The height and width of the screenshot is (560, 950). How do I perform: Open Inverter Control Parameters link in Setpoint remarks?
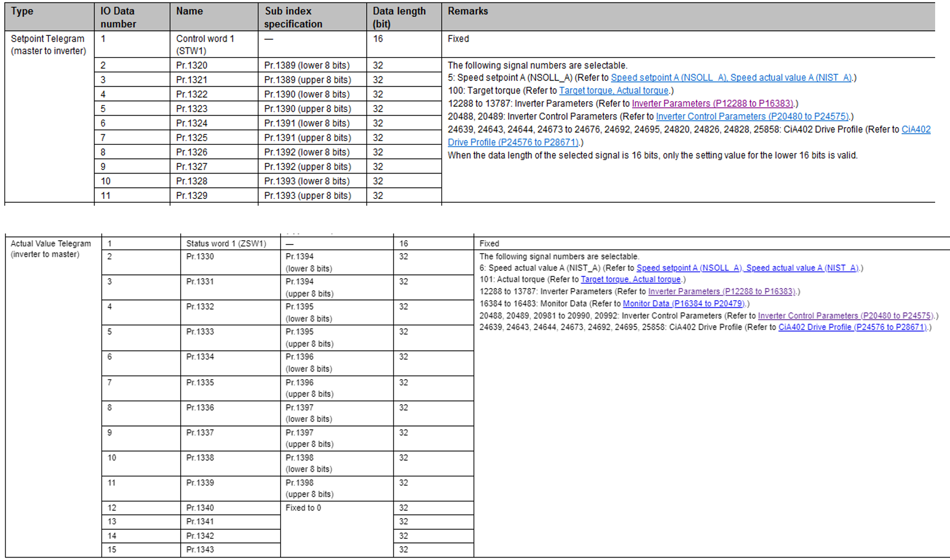click(752, 117)
